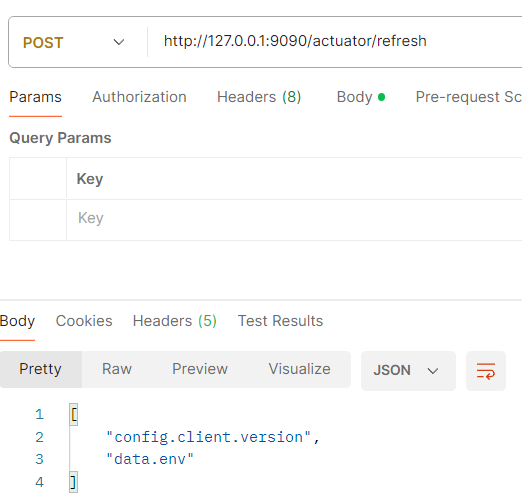Click the empty Key query param field
522x502 pixels.
pyautogui.click(x=294, y=219)
